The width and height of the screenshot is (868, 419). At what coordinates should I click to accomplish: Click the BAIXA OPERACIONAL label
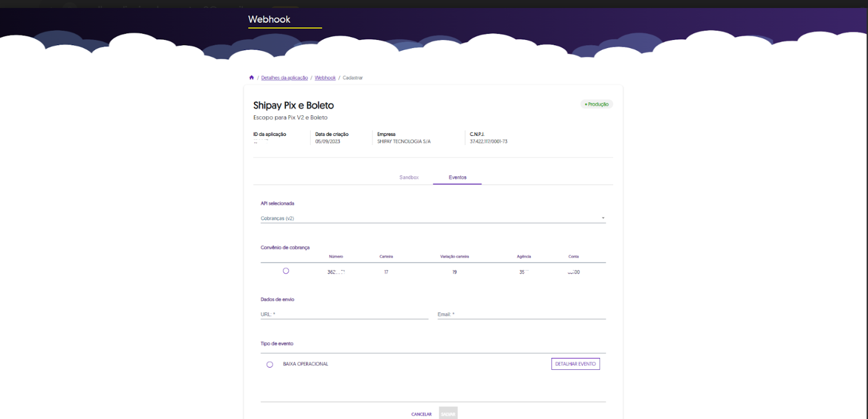[306, 364]
